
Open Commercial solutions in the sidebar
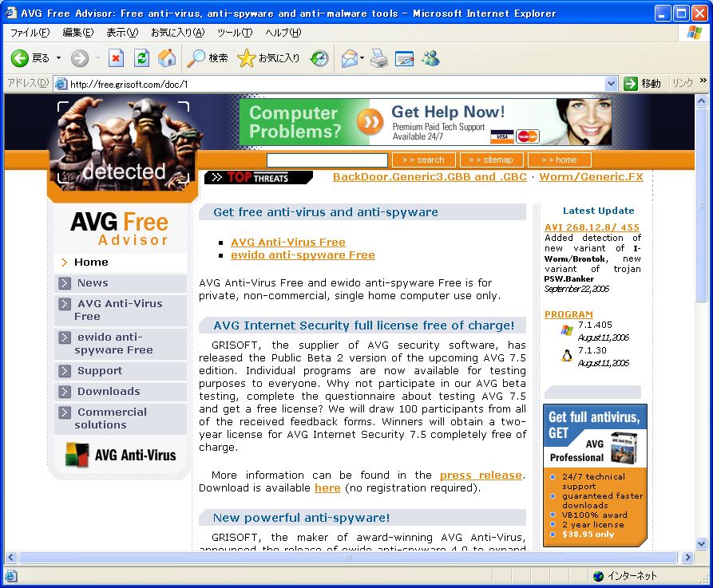121,419
